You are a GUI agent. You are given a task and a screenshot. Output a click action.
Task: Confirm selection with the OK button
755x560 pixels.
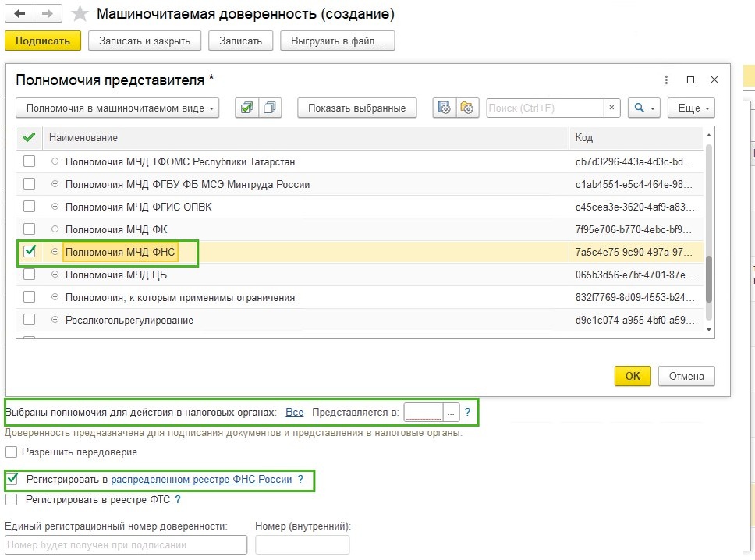point(633,376)
